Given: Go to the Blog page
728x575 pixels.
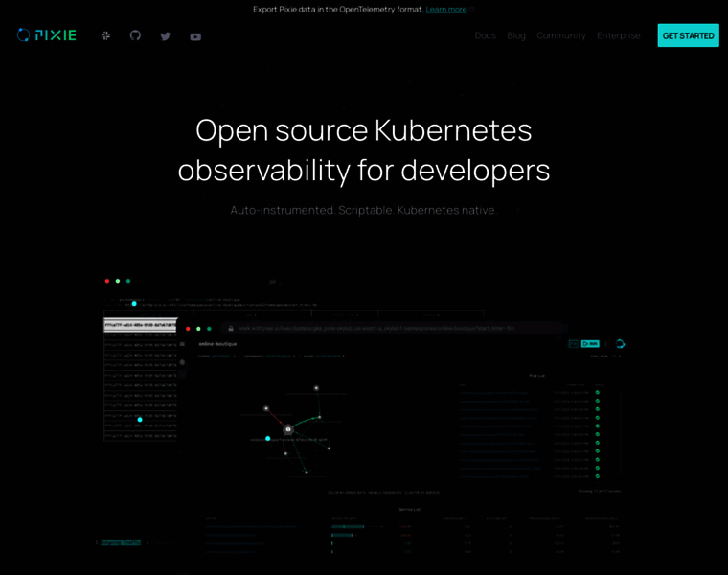Looking at the screenshot, I should [516, 35].
